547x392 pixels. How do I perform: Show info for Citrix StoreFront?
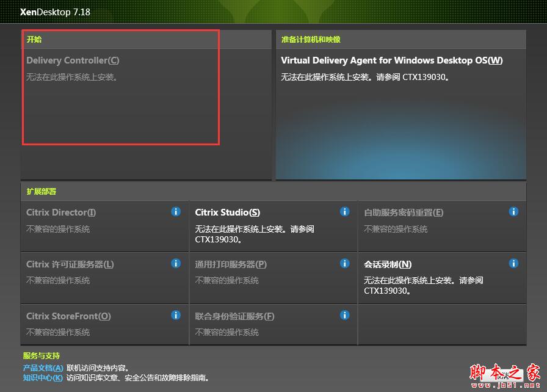pos(176,315)
